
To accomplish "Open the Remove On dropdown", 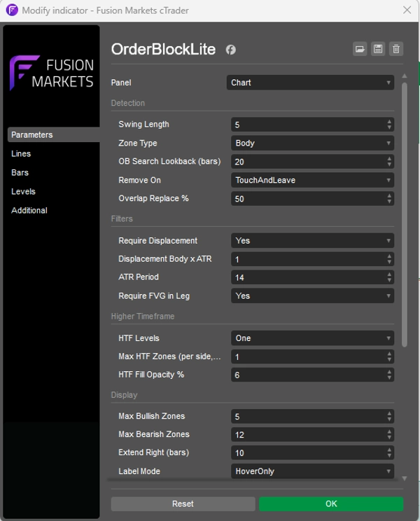I will (x=312, y=180).
